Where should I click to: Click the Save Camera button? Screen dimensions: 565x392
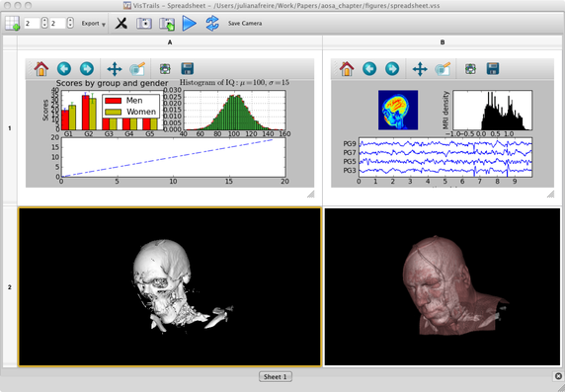pos(245,24)
